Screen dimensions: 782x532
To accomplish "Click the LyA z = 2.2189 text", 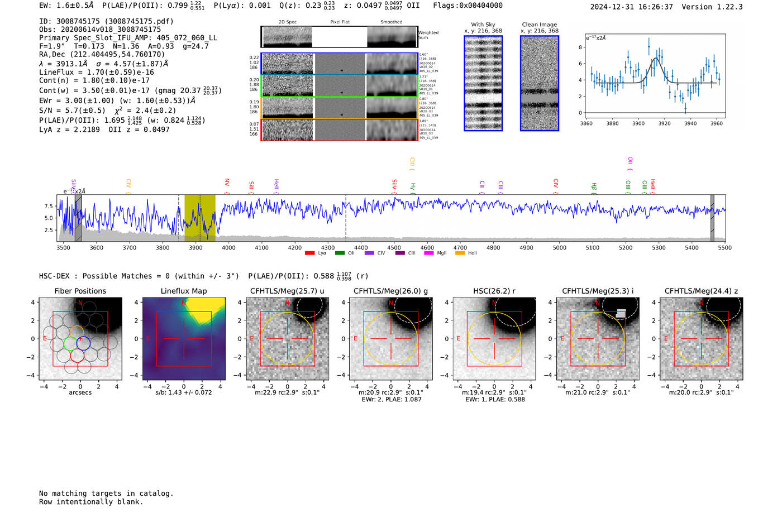I will 69,130.
